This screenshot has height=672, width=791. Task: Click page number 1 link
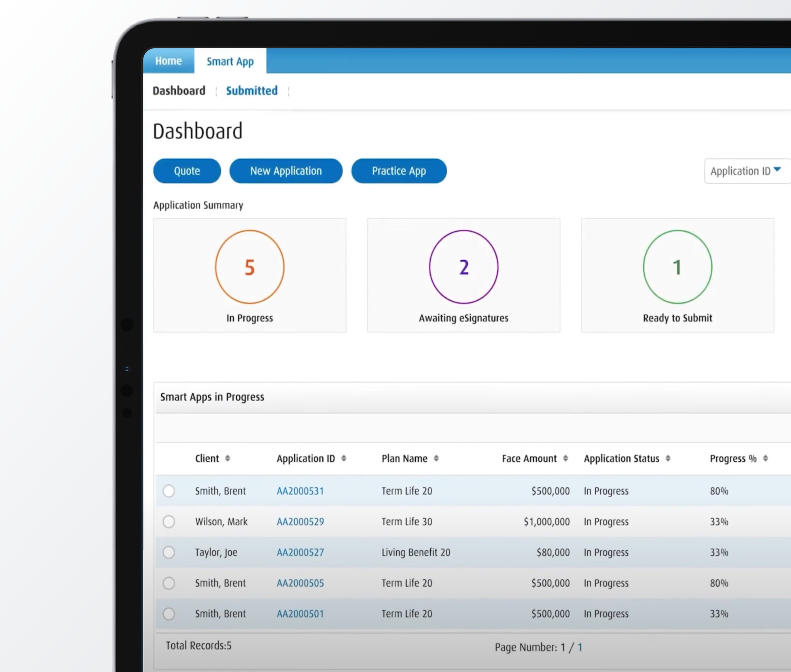click(x=580, y=647)
